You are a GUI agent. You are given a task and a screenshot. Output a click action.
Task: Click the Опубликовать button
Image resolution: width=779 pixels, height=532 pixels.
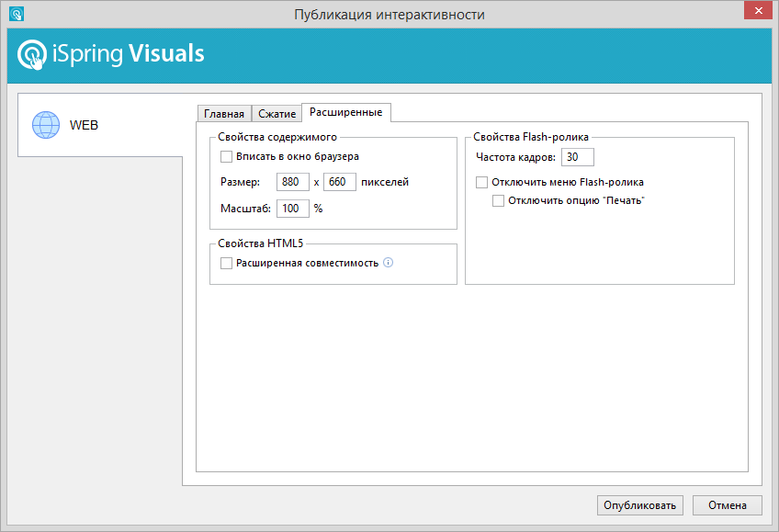tap(640, 505)
